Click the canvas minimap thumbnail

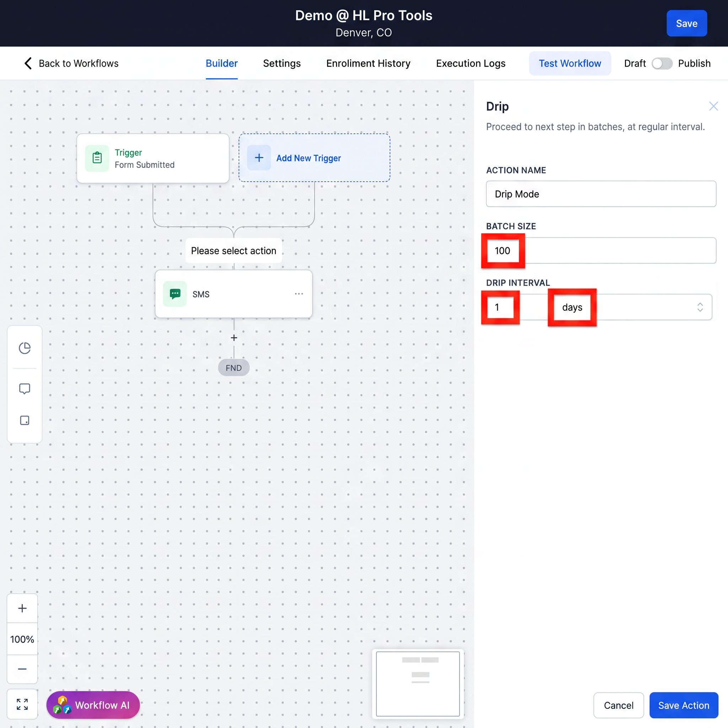[418, 684]
